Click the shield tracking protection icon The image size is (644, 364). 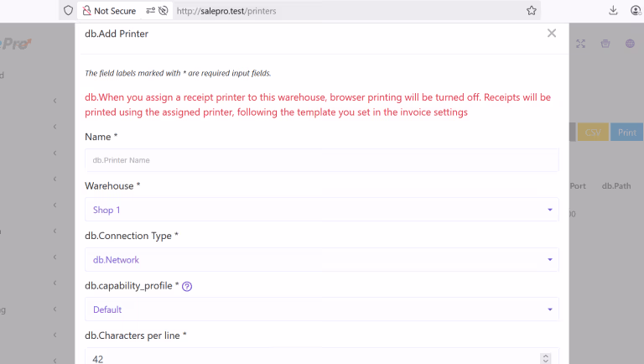point(68,10)
